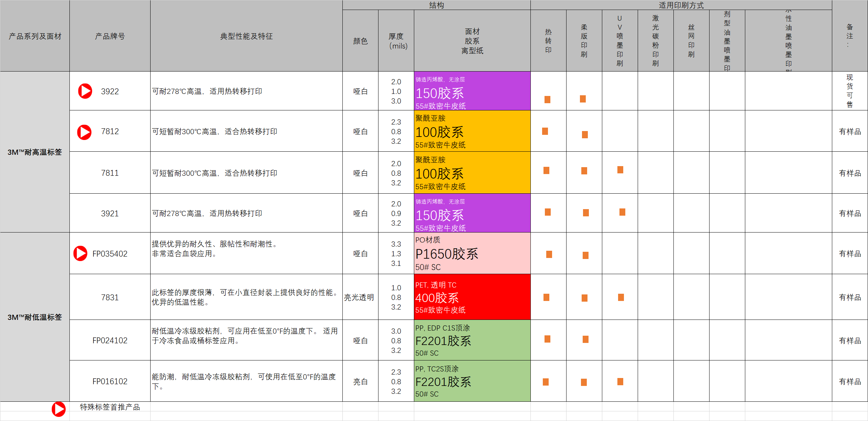
Task: Select the 颜色 header cell
Action: (360, 41)
